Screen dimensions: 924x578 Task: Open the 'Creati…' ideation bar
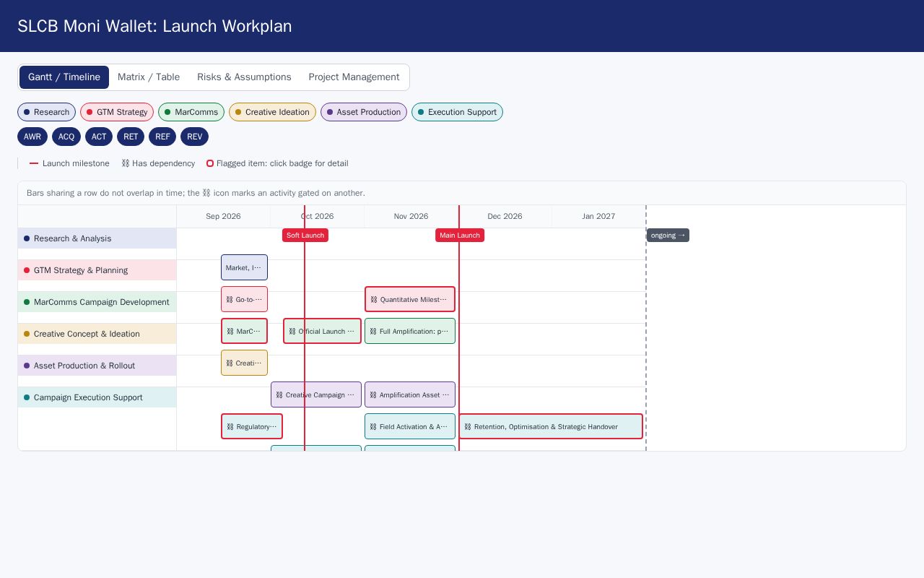[244, 363]
